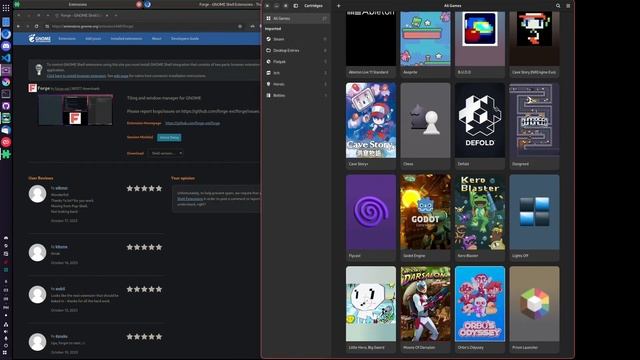Open the Extensions tab on the GNOME site

click(x=67, y=38)
